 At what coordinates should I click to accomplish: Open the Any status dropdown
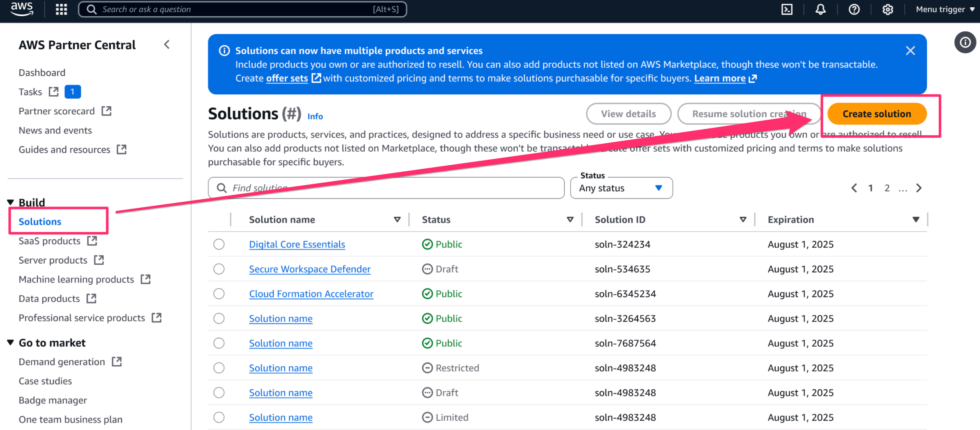coord(621,188)
